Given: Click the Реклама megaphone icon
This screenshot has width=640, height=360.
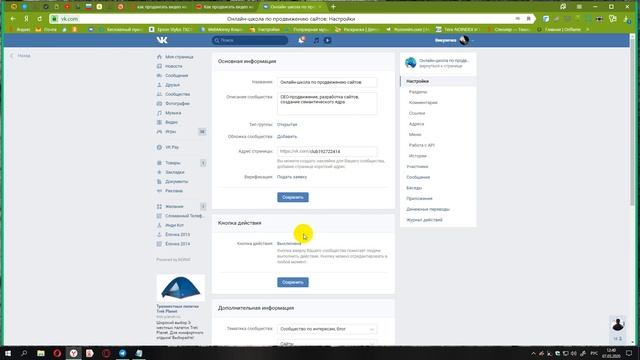Looking at the screenshot, I should point(159,191).
